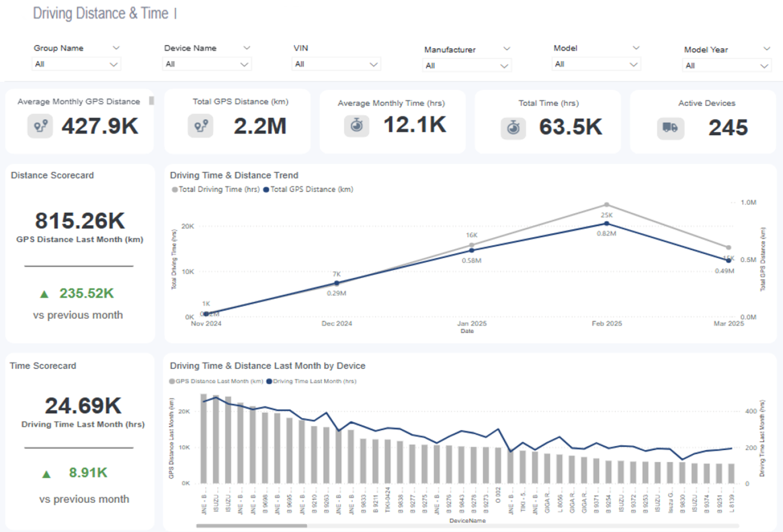Click the 815.26K GPS Distance Last Month value
Screen dimensions: 783x532
[80, 221]
